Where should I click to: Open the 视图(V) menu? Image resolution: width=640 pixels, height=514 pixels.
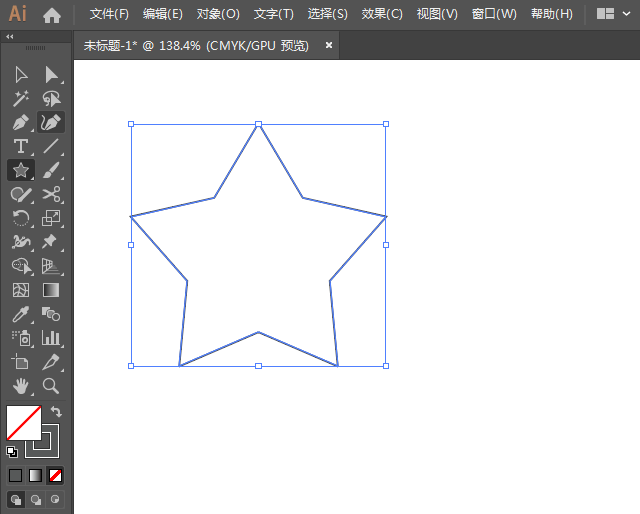point(437,14)
